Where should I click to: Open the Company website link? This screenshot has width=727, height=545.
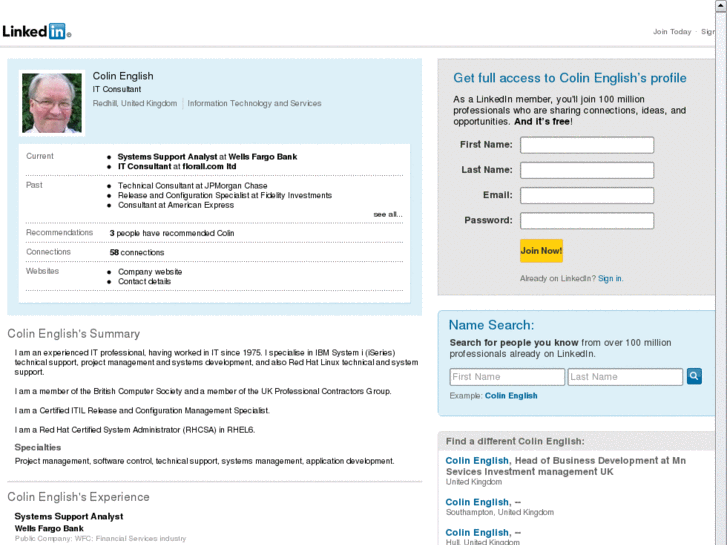point(150,272)
